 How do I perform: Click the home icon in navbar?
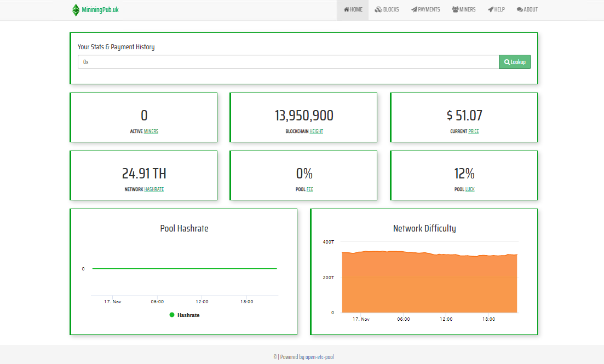[x=347, y=10]
